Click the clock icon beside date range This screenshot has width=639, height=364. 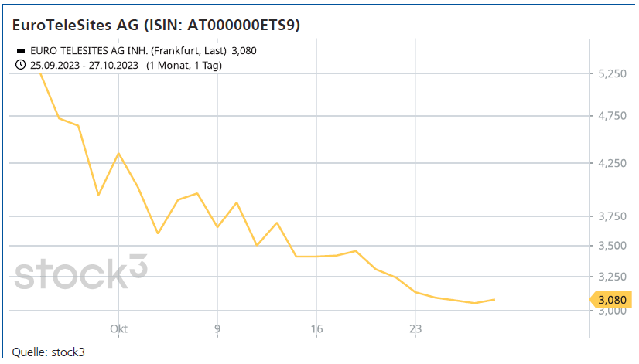pyautogui.click(x=20, y=65)
